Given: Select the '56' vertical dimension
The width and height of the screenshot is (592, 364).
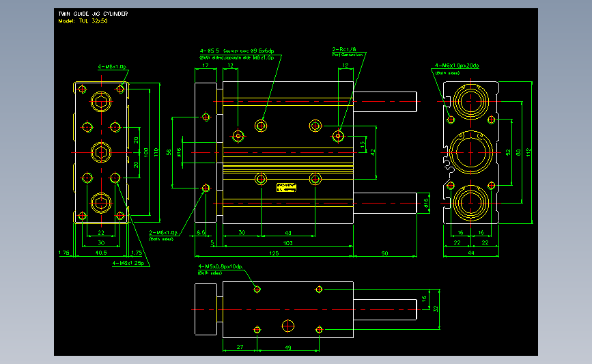Looking at the screenshot, I should (x=169, y=152).
